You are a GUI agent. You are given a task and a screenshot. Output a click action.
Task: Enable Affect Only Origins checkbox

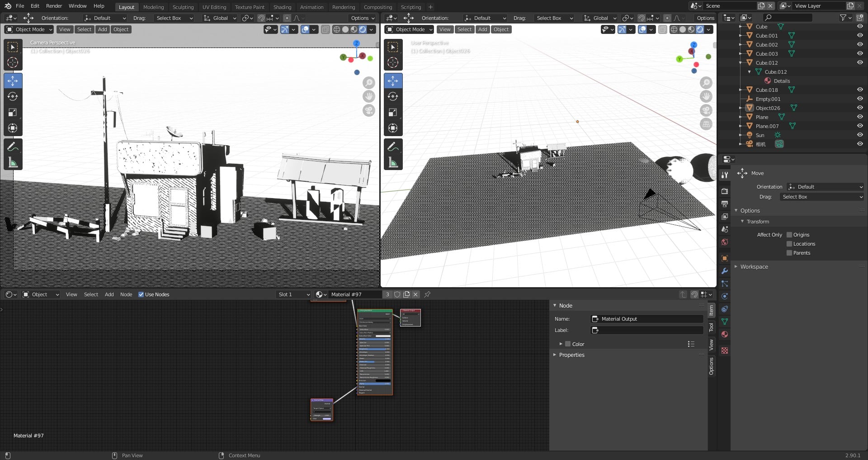(x=789, y=235)
